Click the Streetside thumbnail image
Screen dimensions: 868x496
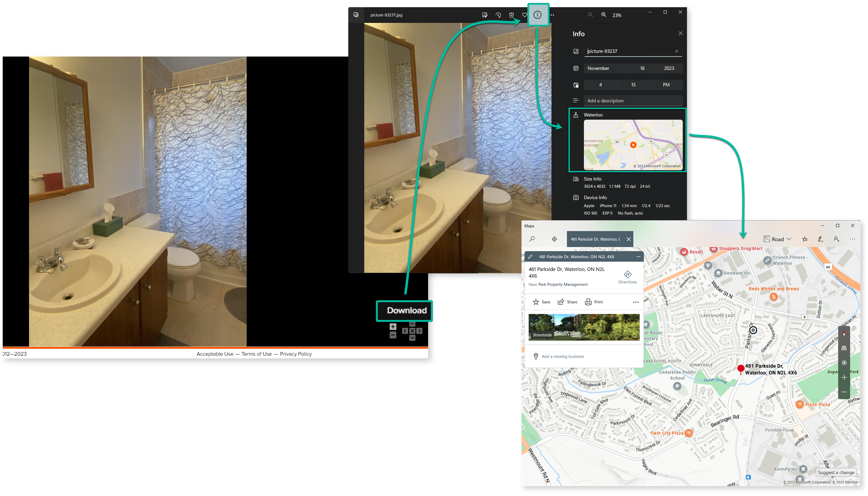tap(584, 327)
